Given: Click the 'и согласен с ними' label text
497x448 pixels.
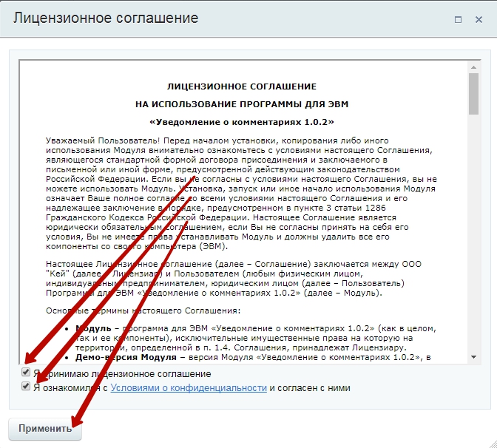Looking at the screenshot, I should pos(310,387).
